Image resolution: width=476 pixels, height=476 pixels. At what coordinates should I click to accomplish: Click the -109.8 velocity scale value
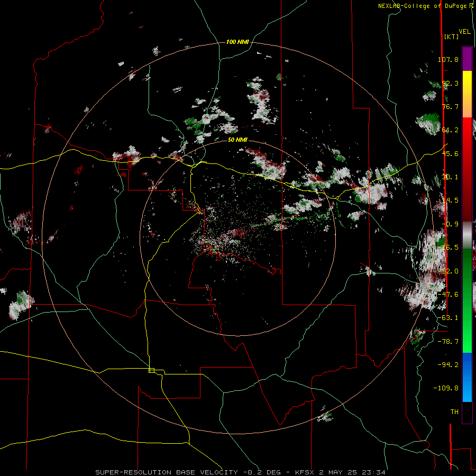(446, 388)
